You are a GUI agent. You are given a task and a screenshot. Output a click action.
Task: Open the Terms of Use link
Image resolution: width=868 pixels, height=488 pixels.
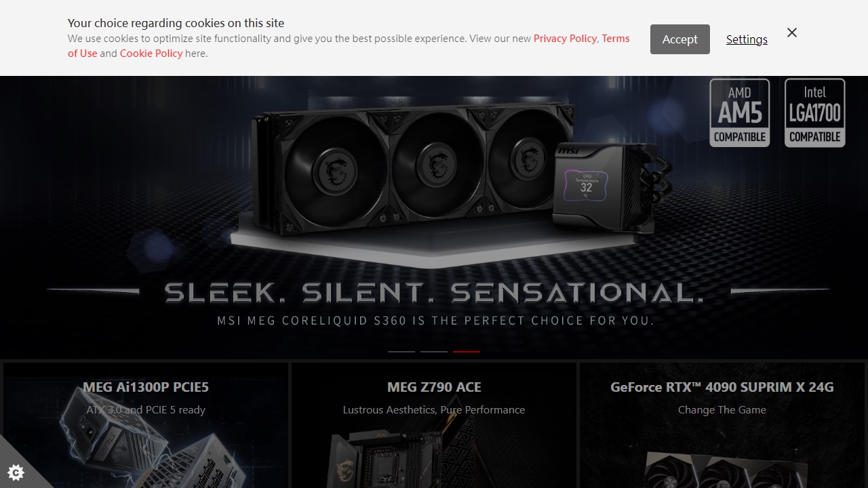tap(349, 45)
